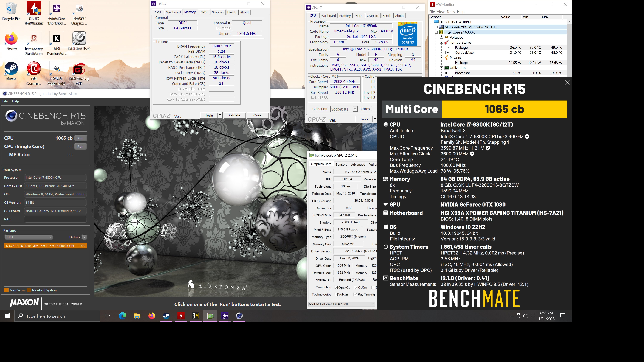Image resolution: width=644 pixels, height=362 pixels.
Task: Select HWBOT Aquamark3 desktop shortcut
Action: pyautogui.click(x=56, y=73)
